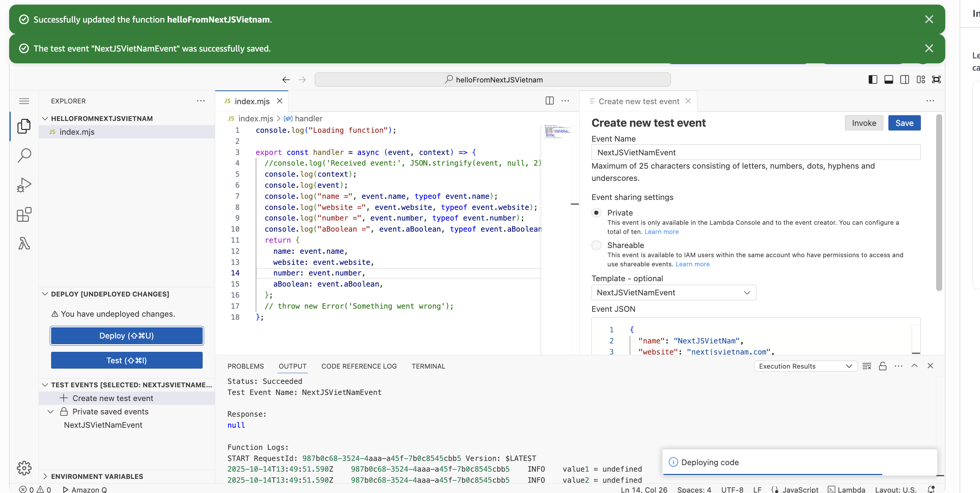
Task: Toggle the primary side bar layout icon
Action: (x=872, y=79)
